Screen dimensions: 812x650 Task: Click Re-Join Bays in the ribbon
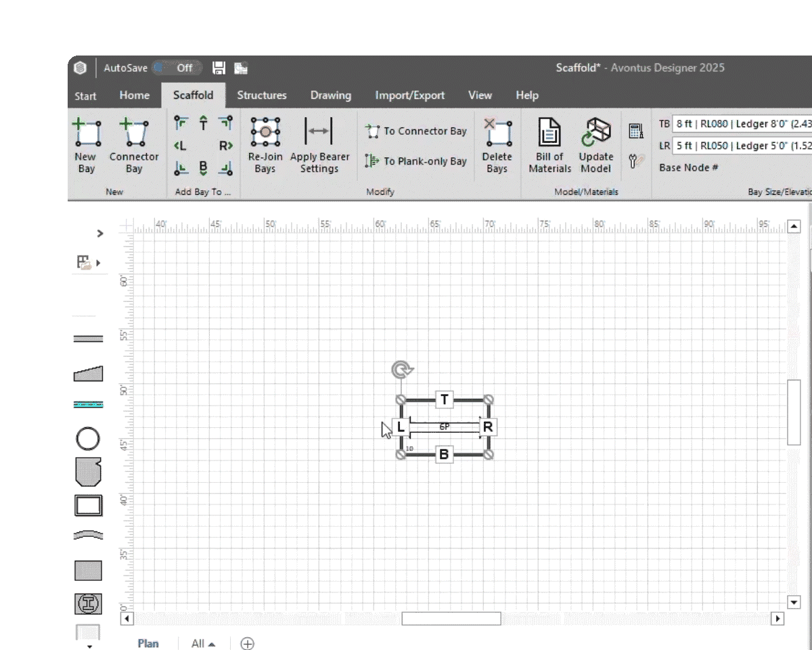[x=265, y=146]
